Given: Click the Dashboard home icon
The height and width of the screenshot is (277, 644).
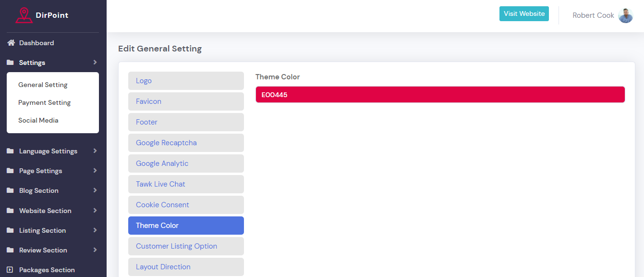Looking at the screenshot, I should [11, 43].
